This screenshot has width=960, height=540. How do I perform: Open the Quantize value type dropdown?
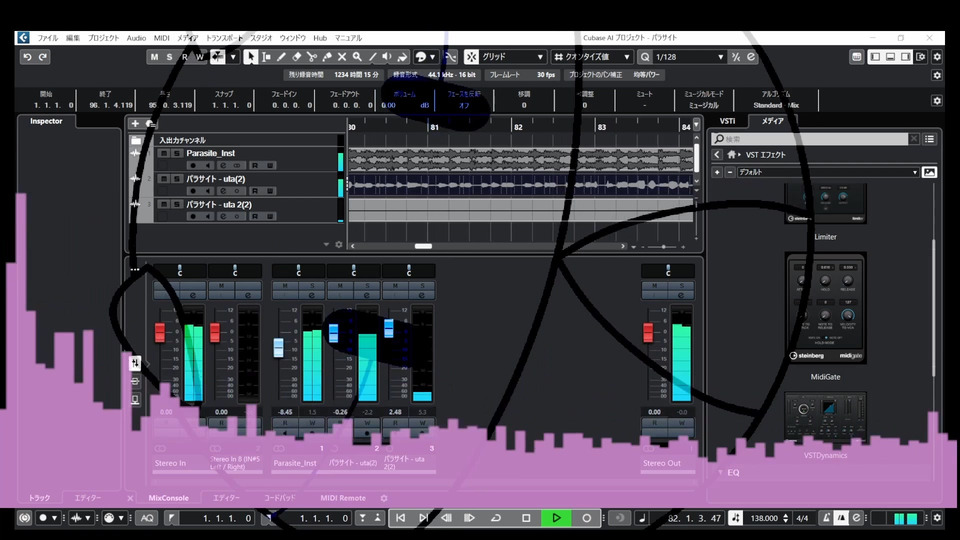tap(591, 57)
